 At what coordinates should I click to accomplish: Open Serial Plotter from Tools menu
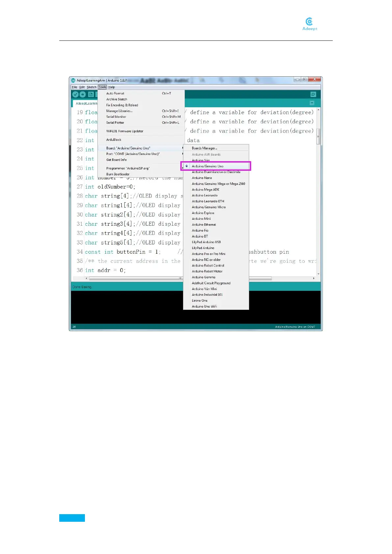(x=141, y=123)
